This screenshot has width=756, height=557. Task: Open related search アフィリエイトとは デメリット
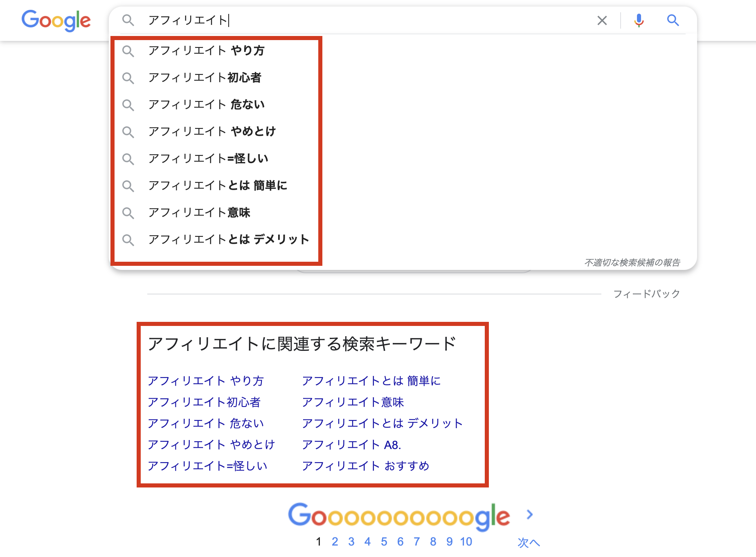pos(382,424)
